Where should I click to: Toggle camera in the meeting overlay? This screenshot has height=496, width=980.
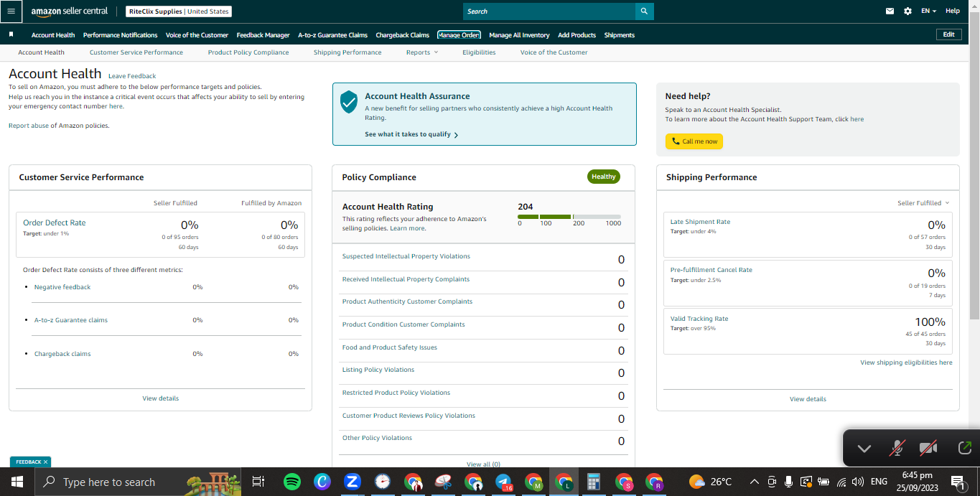pos(928,449)
